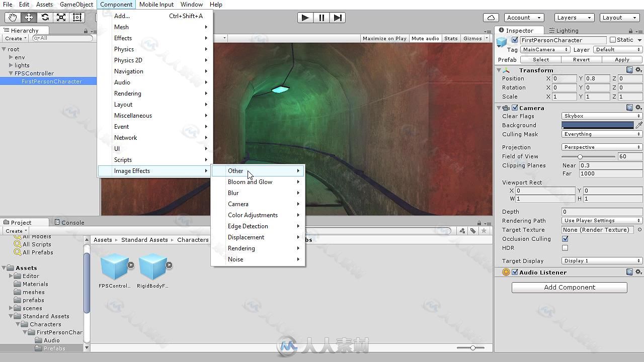644x362 pixels.
Task: Click the Play button
Action: click(x=305, y=18)
